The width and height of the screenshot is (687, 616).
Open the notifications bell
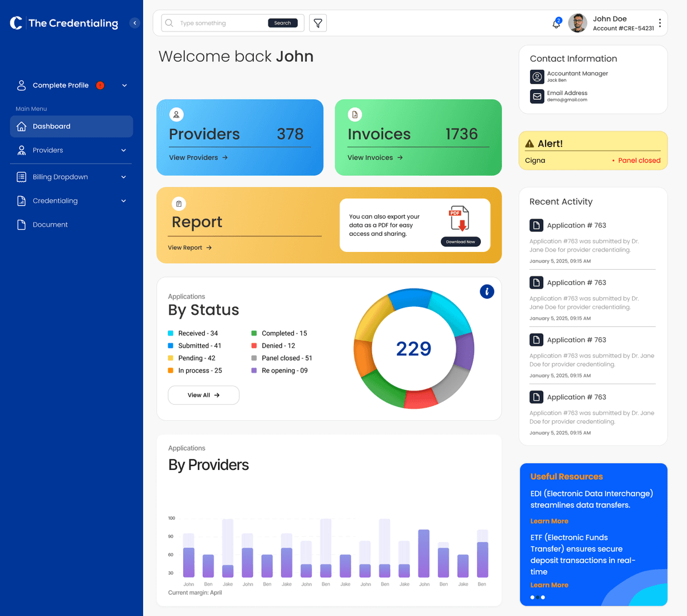pyautogui.click(x=556, y=24)
